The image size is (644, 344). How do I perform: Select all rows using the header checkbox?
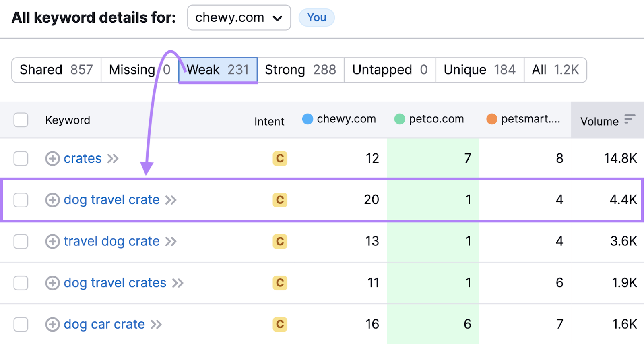pyautogui.click(x=21, y=120)
